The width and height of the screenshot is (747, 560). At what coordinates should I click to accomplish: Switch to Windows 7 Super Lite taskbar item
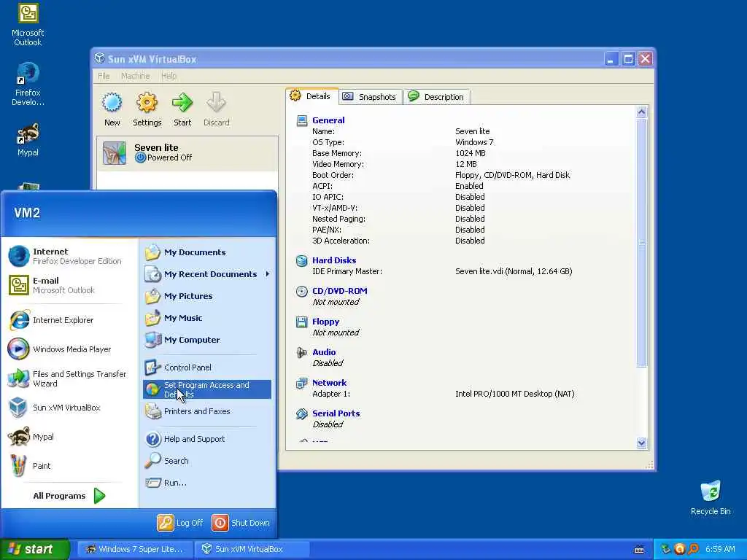click(135, 549)
